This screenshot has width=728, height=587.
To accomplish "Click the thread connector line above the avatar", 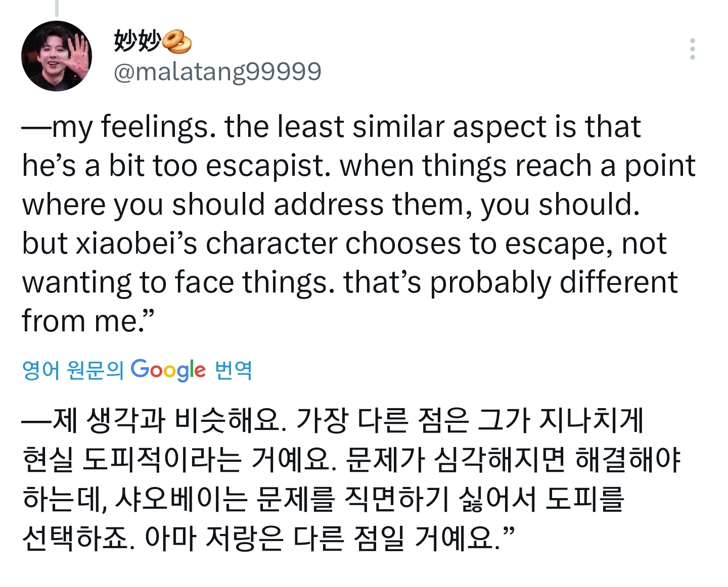I will click(x=57, y=7).
